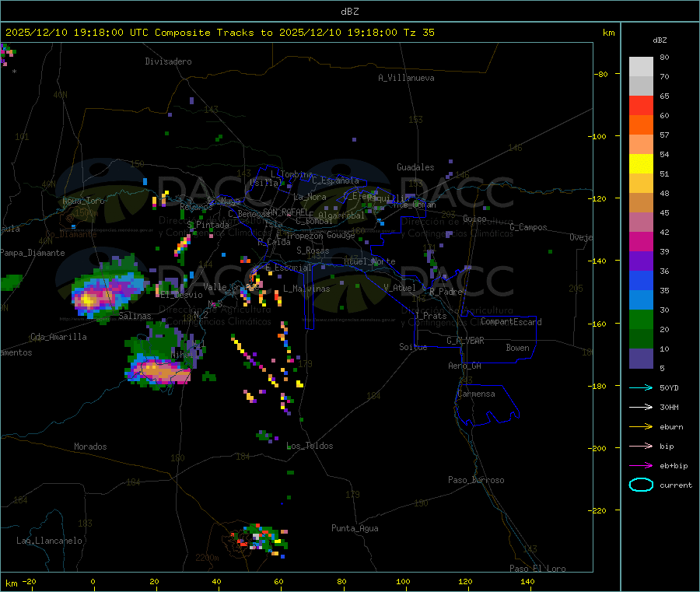Screen dimensions: 700x592
Task: Click the Guadales map label
Action: point(415,167)
